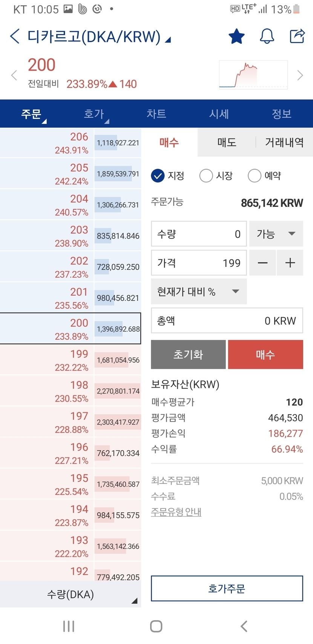Select the 예약 reserved order option

pyautogui.click(x=255, y=176)
